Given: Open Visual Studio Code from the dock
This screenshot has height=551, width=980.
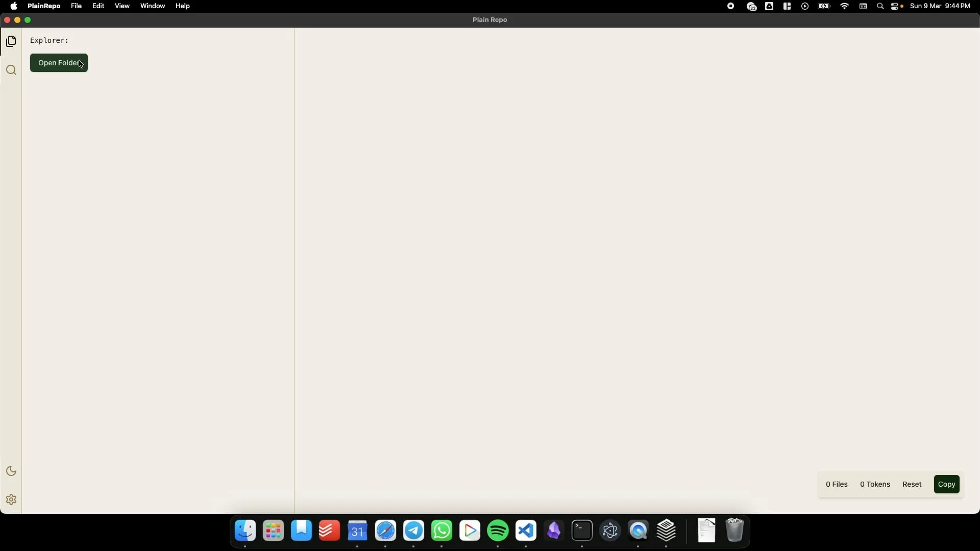Looking at the screenshot, I should coord(526,532).
